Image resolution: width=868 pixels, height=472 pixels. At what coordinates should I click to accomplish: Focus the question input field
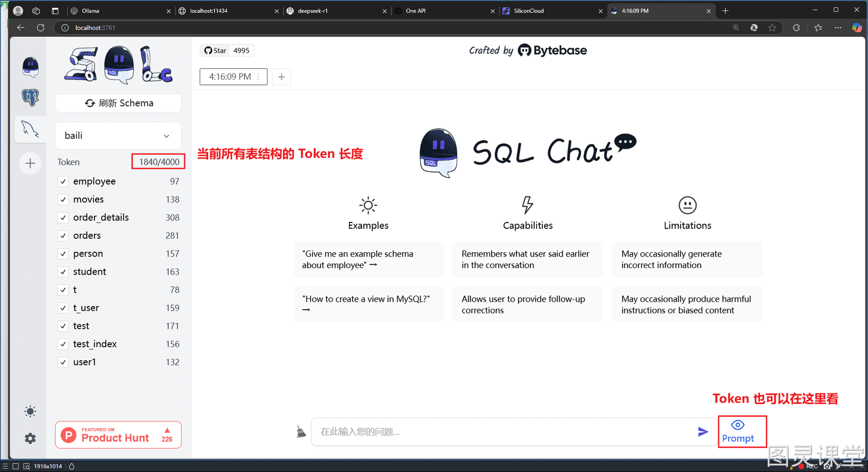pyautogui.click(x=505, y=432)
